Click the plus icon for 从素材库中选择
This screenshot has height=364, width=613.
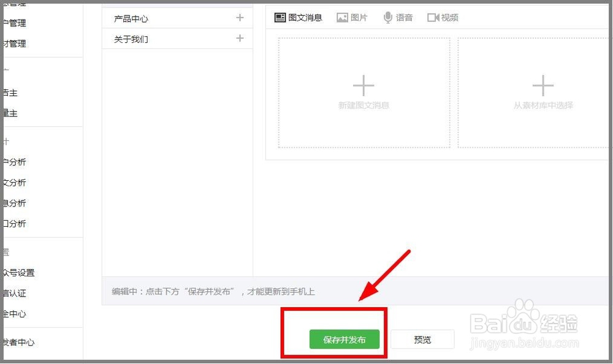tap(543, 84)
